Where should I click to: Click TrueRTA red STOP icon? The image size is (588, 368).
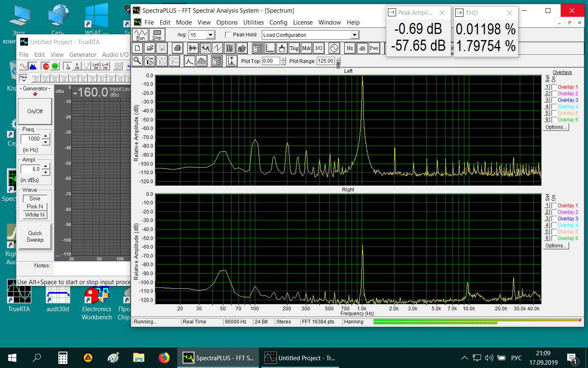click(x=46, y=66)
